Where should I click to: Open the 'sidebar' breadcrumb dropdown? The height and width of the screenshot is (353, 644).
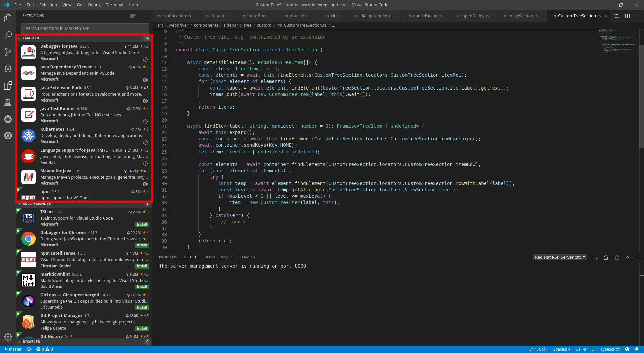[231, 25]
